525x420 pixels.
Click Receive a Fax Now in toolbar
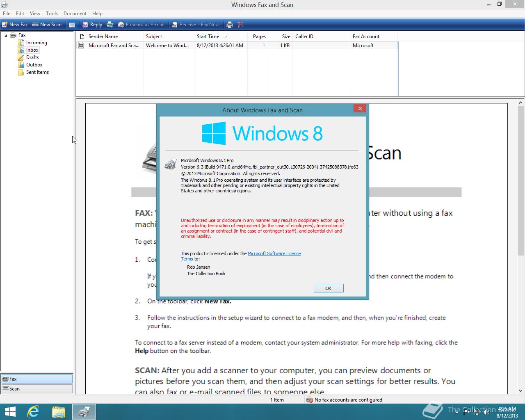(x=196, y=25)
